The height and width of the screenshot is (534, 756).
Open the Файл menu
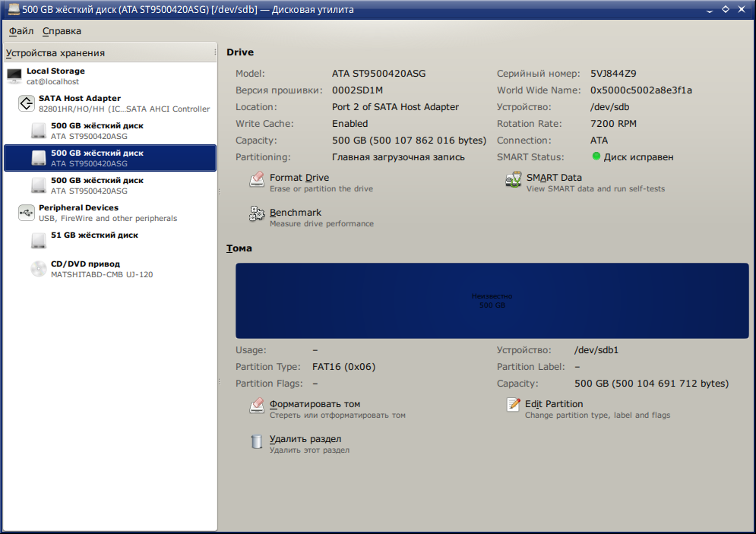pos(21,31)
